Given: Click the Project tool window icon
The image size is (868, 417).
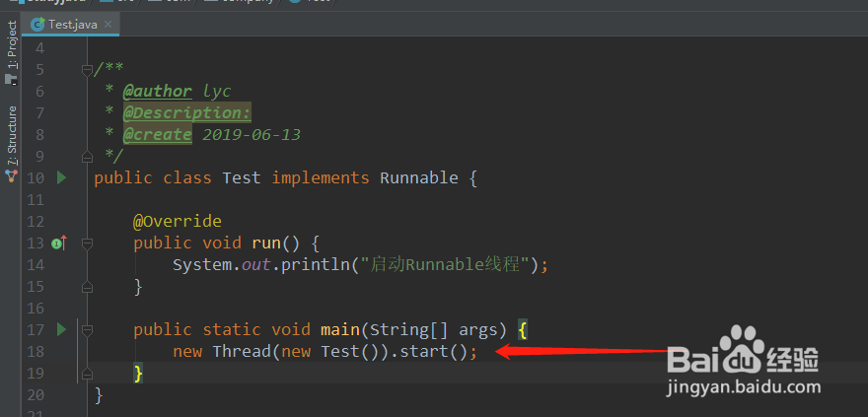Looking at the screenshot, I should coord(11,79).
